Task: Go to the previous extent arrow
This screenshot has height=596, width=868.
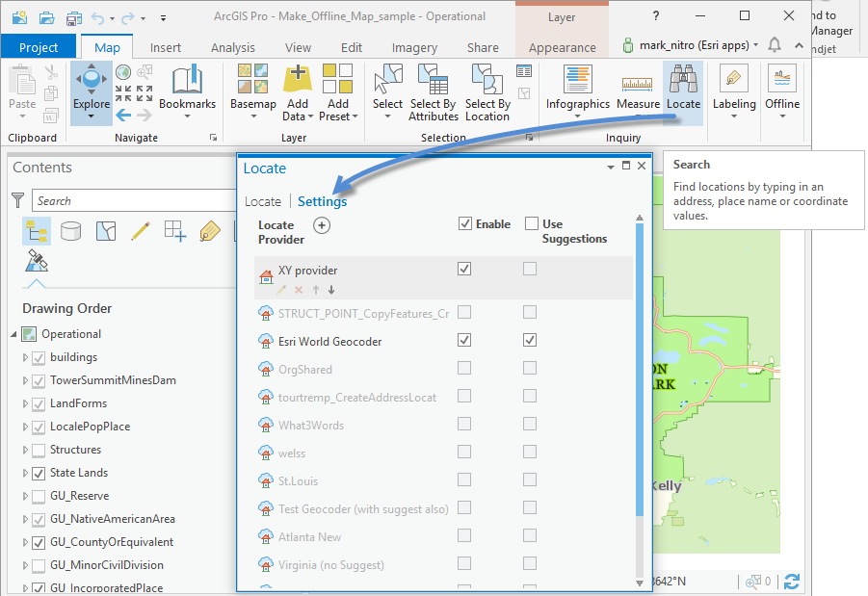Action: coord(123,116)
